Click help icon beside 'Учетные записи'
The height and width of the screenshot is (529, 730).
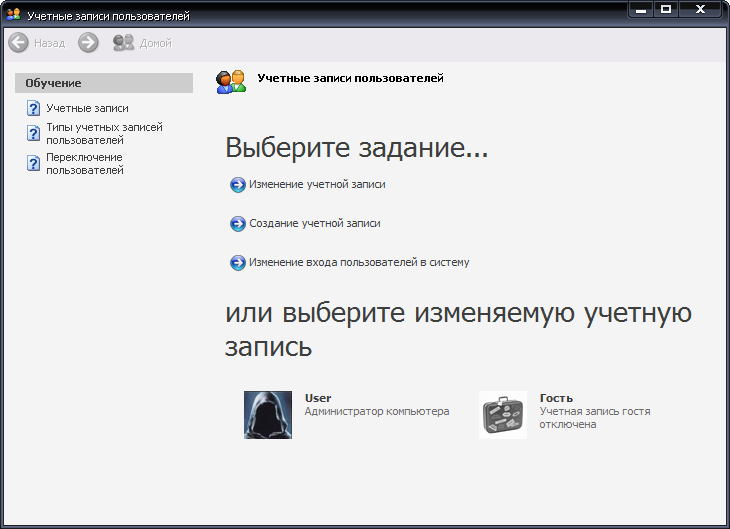33,108
